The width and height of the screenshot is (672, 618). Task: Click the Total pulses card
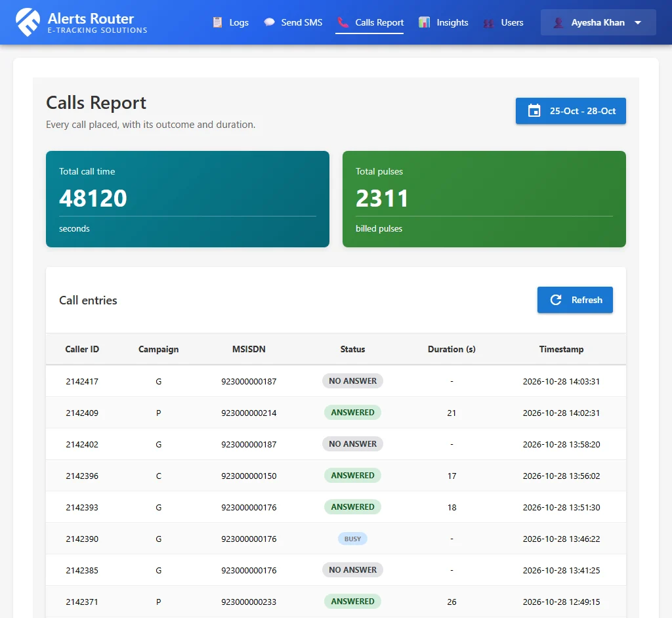pyautogui.click(x=484, y=199)
